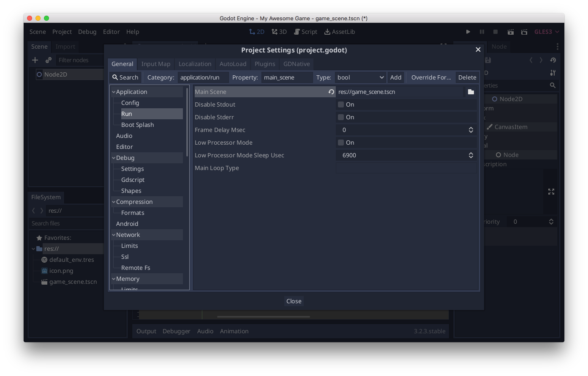
Task: Click the Main Scene path field
Action: pyautogui.click(x=400, y=92)
